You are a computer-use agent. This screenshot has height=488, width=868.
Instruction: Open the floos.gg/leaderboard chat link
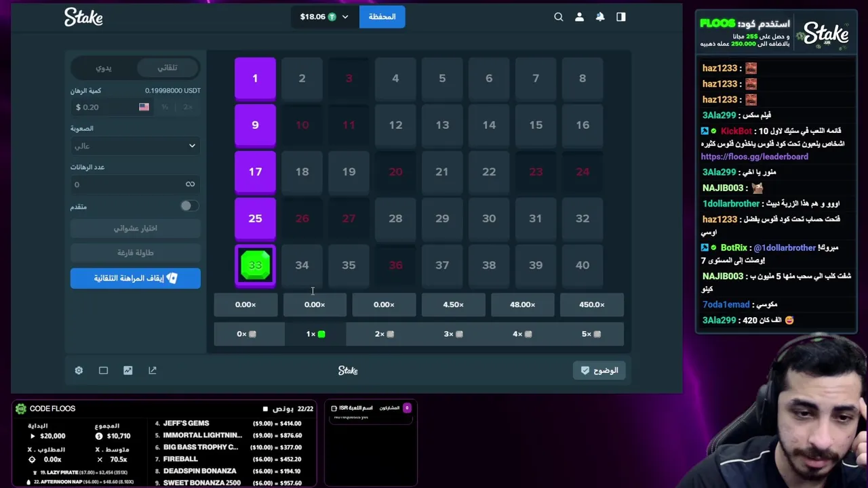tap(754, 157)
